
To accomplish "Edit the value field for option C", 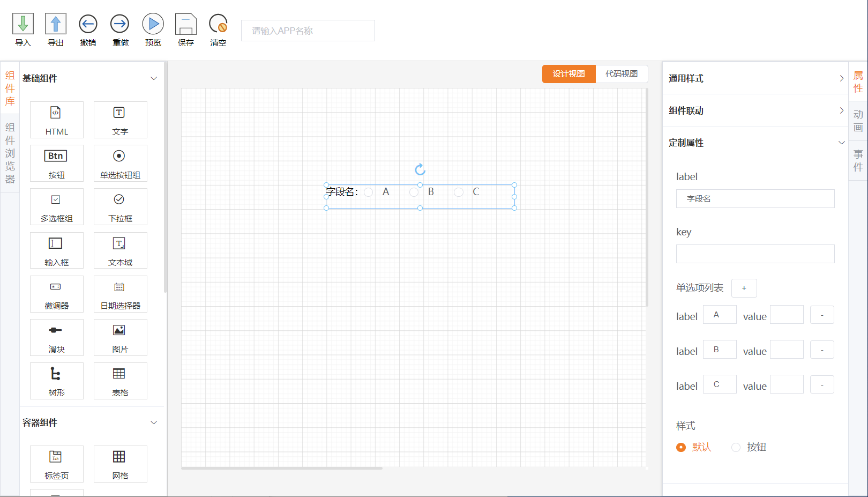I will point(787,384).
